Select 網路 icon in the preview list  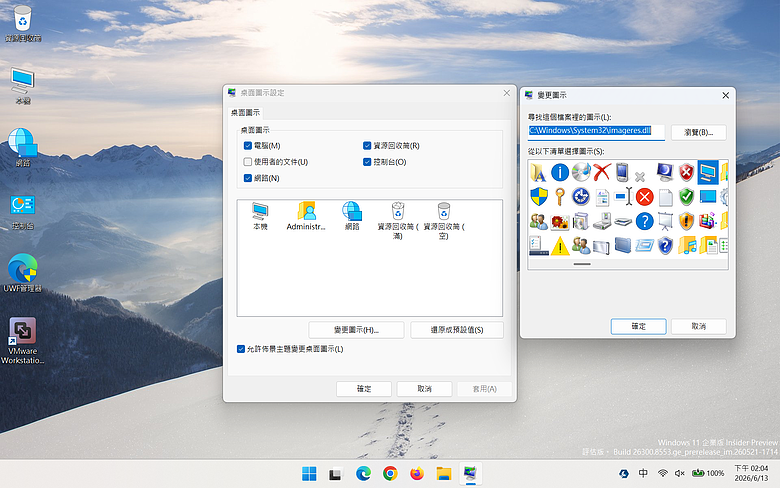[x=352, y=216]
